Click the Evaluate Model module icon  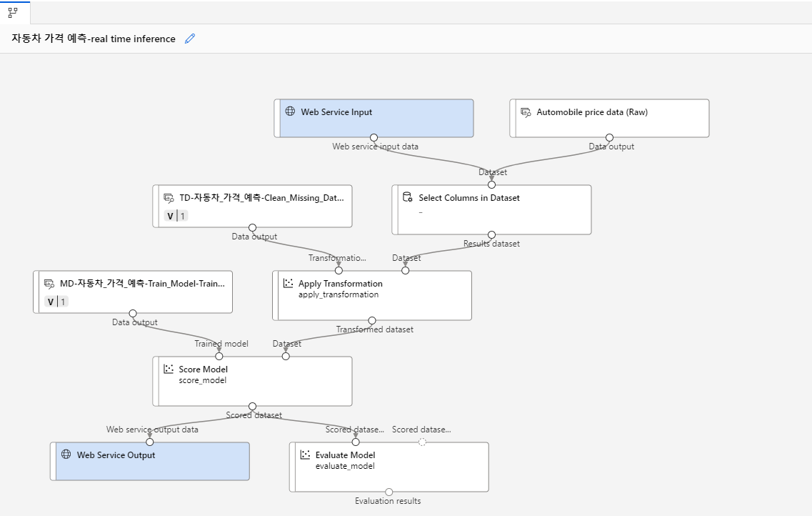(306, 455)
